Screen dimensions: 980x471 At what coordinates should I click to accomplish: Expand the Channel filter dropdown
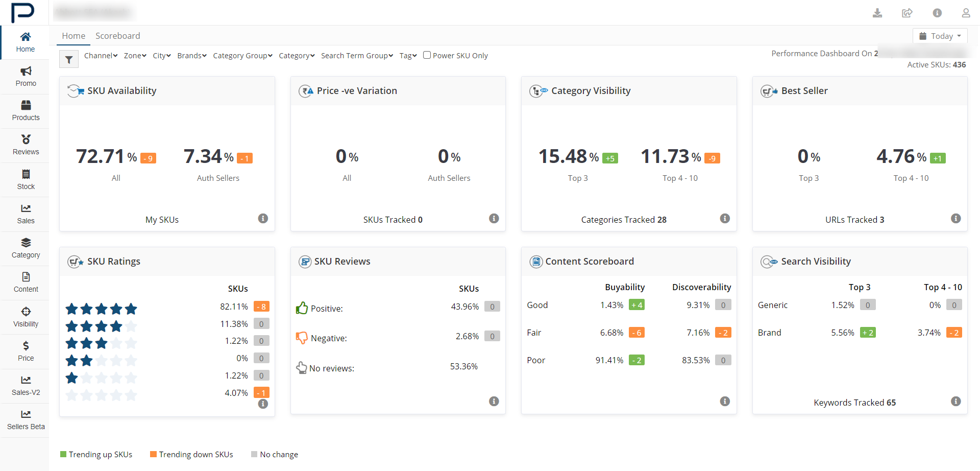(101, 56)
